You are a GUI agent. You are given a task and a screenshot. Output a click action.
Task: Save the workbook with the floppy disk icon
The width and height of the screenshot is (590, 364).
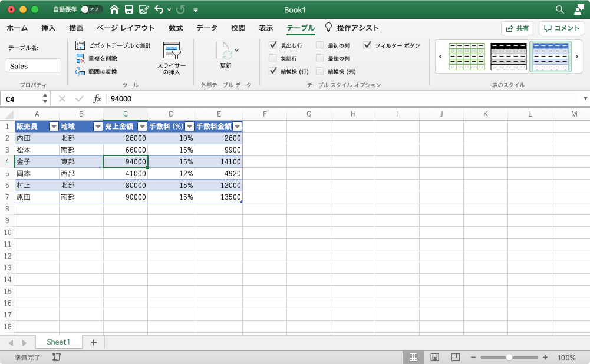click(129, 9)
